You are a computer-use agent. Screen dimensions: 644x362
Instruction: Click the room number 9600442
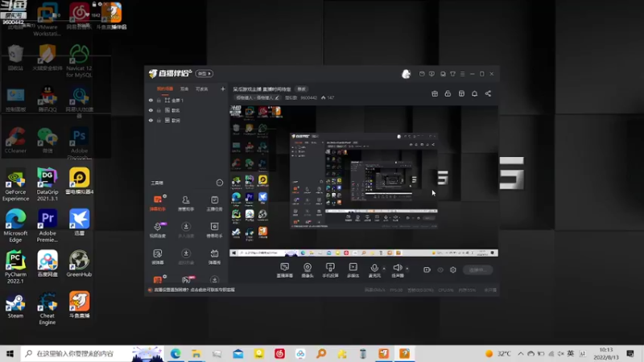308,97
